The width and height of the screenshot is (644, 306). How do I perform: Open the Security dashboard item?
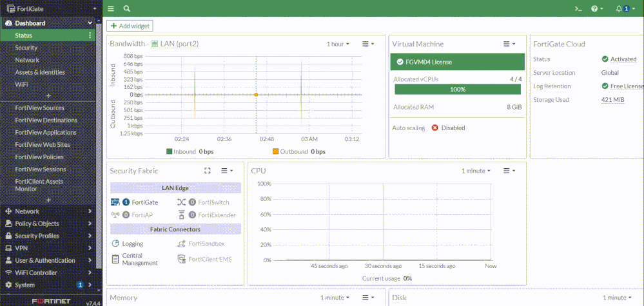[26, 48]
